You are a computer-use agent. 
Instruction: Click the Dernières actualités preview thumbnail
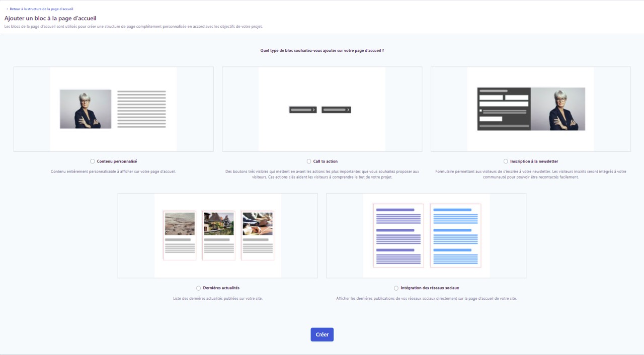(218, 235)
